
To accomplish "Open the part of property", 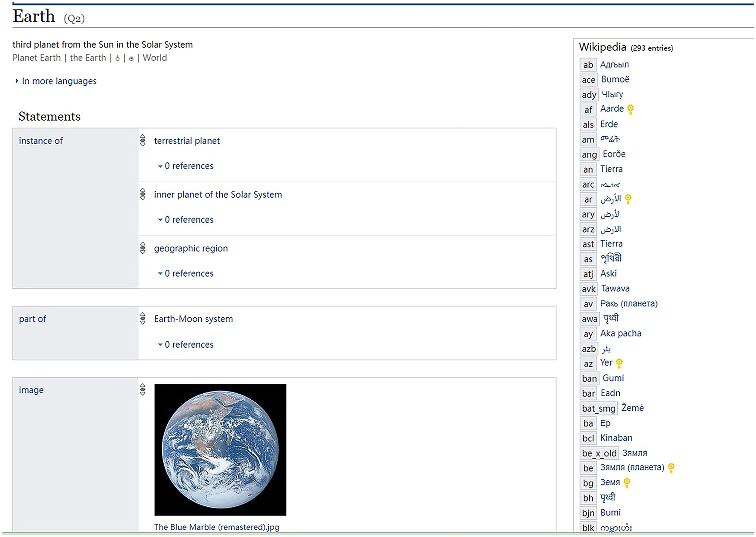I will 32,319.
